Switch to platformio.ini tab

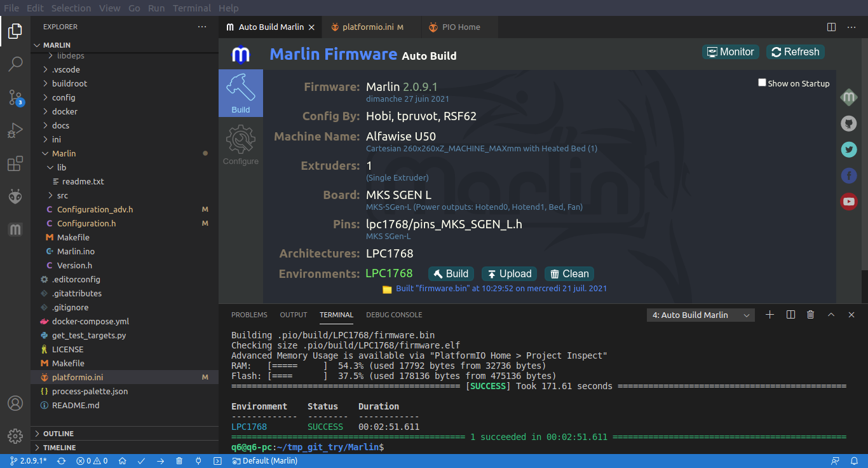tap(368, 27)
